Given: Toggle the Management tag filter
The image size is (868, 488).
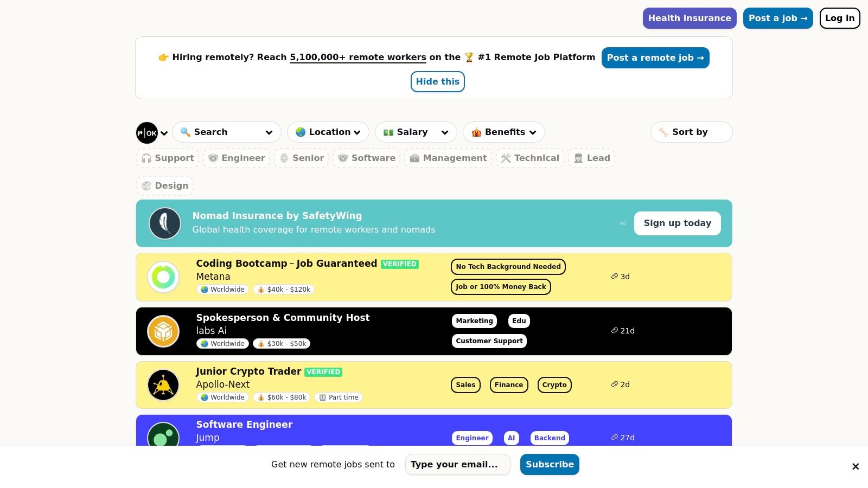Looking at the screenshot, I should click(x=448, y=158).
